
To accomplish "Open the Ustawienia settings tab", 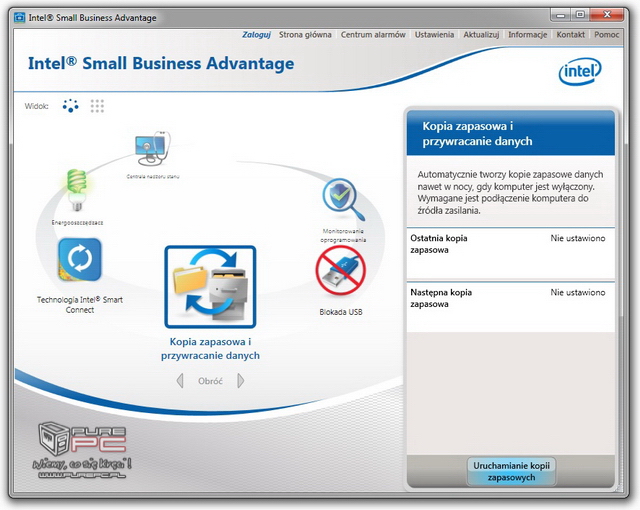I will [434, 34].
